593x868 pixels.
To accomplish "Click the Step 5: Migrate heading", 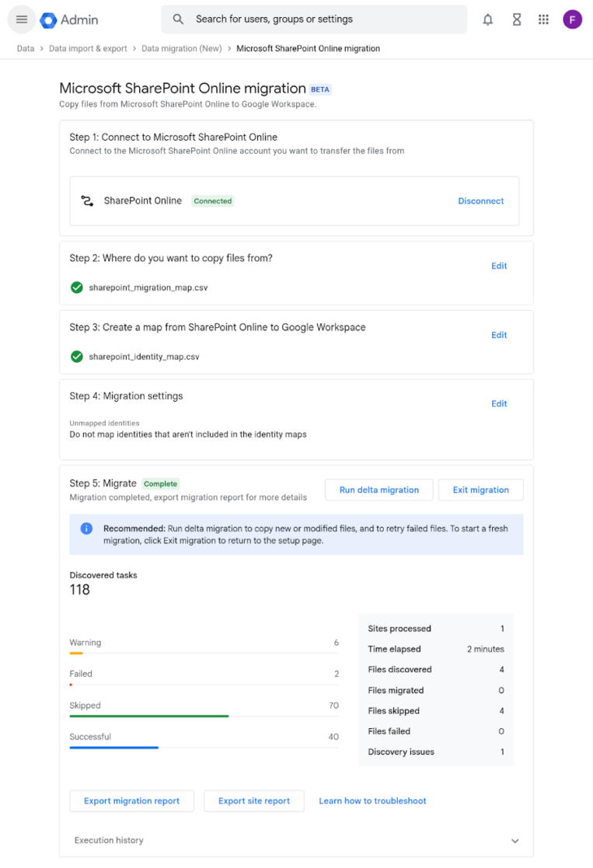I will [x=103, y=483].
